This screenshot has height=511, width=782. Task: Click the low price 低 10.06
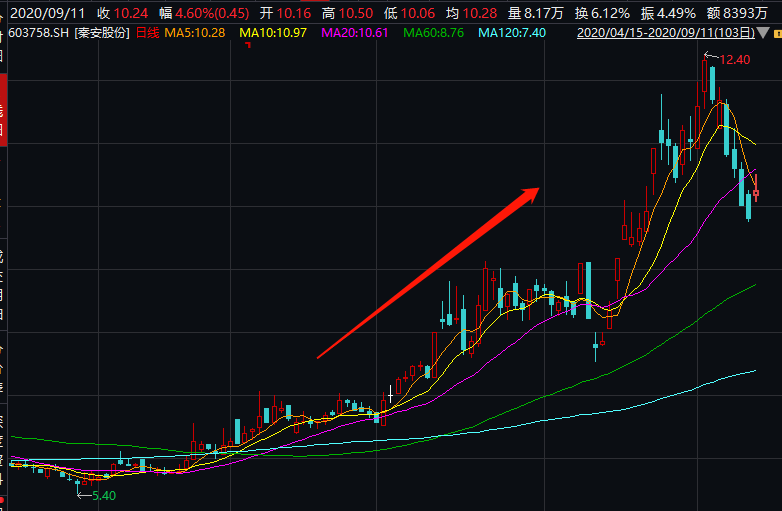[x=409, y=13]
